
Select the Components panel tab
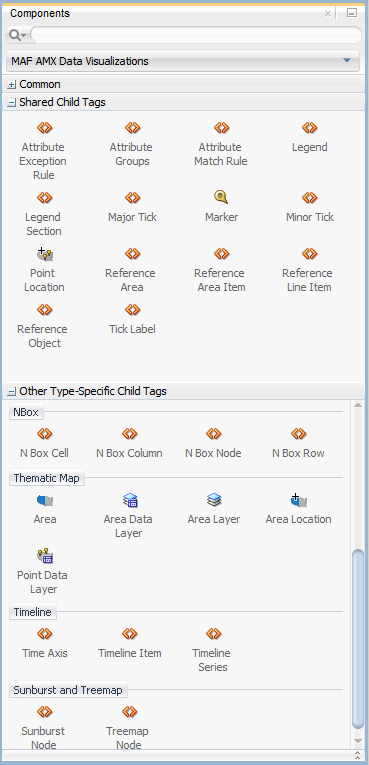40,14
